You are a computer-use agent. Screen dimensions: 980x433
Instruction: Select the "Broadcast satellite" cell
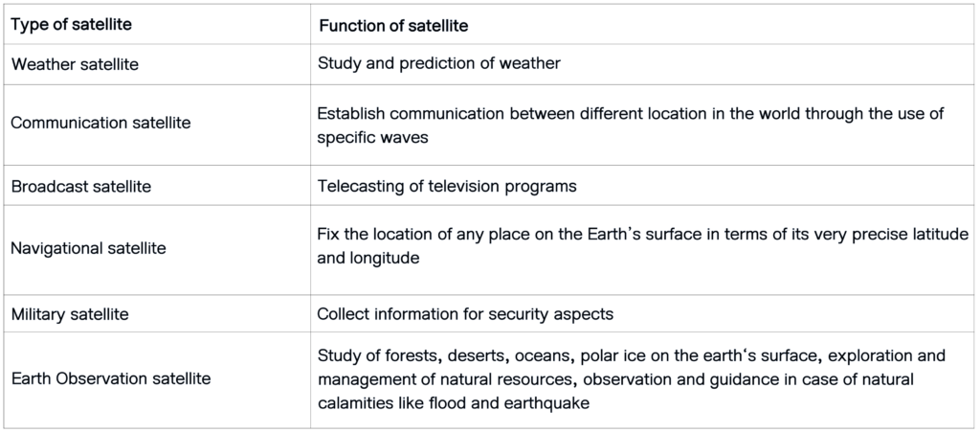pyautogui.click(x=157, y=185)
